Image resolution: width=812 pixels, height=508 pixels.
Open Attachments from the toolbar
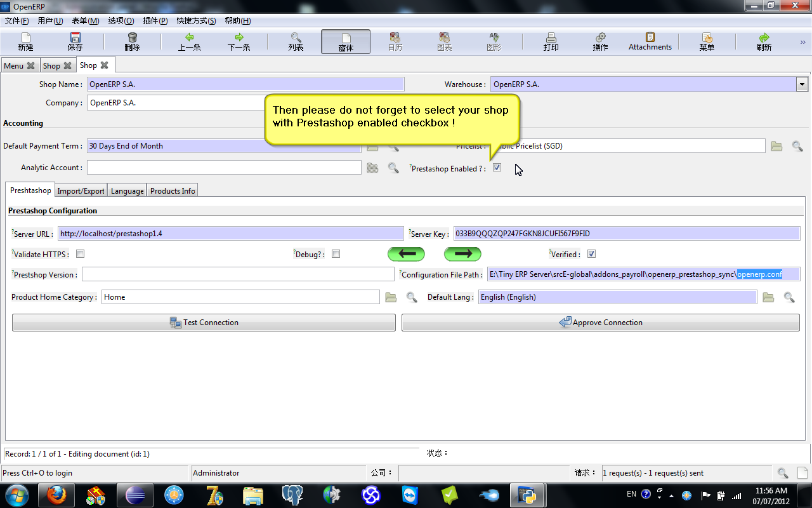[x=650, y=42]
